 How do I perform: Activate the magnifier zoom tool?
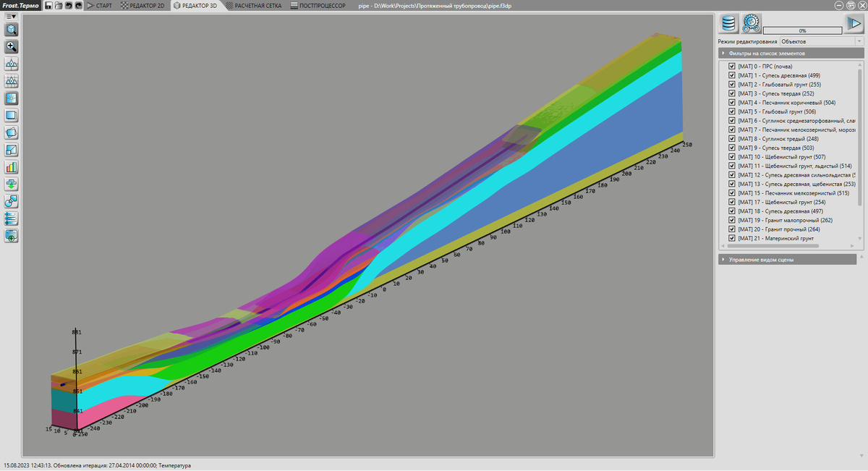(x=12, y=46)
